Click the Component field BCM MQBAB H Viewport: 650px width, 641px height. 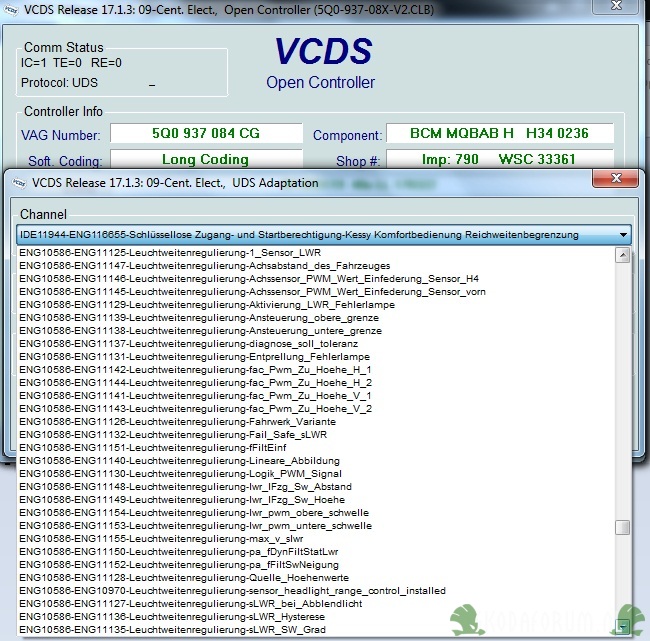(499, 134)
